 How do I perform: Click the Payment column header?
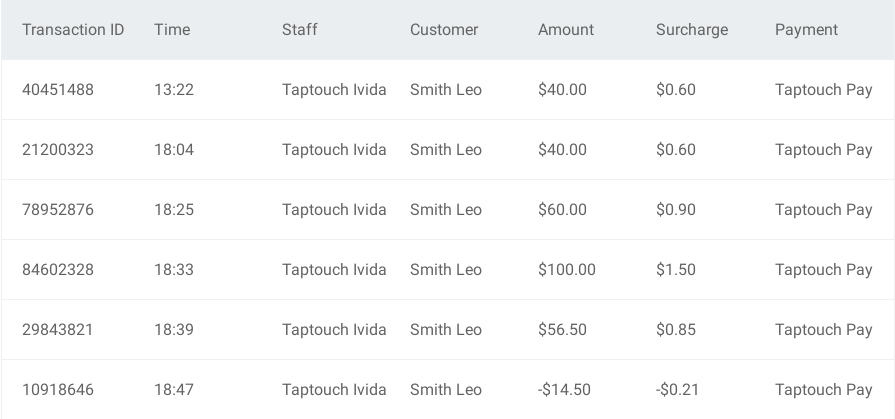point(806,30)
